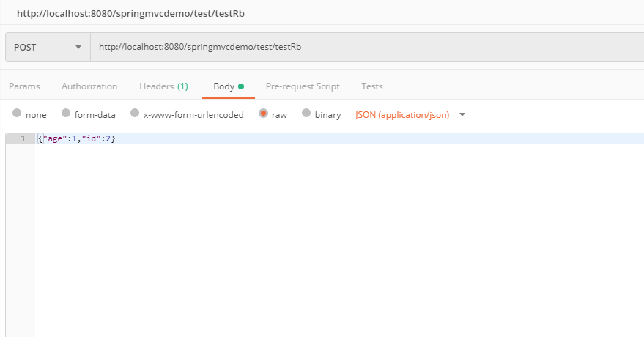Choose the form-data radio option
644x337 pixels.
tap(66, 114)
